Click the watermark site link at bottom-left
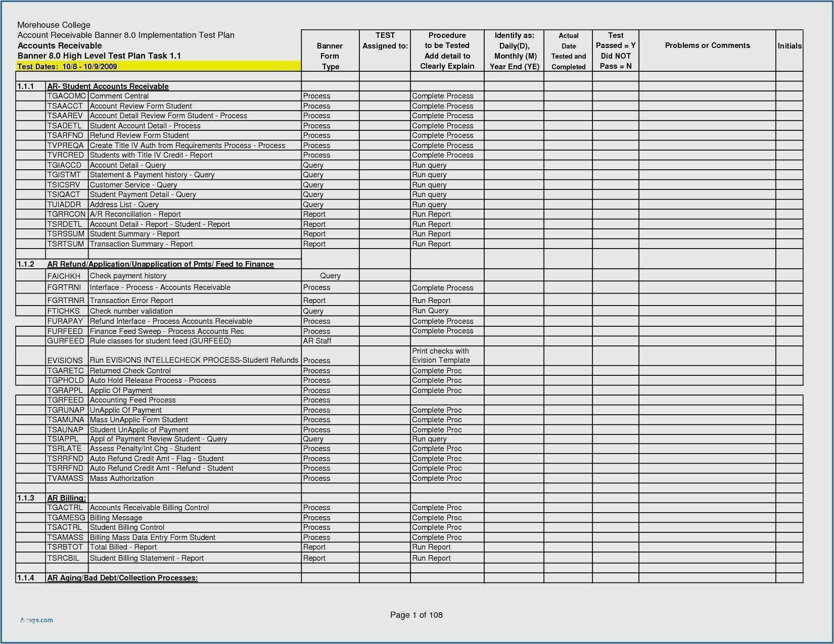The height and width of the screenshot is (644, 834). click(36, 620)
